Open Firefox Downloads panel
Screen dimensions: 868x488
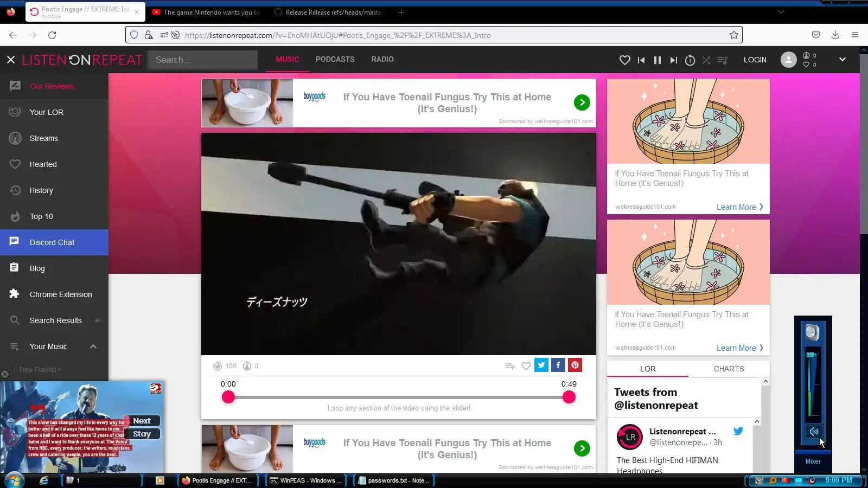835,35
